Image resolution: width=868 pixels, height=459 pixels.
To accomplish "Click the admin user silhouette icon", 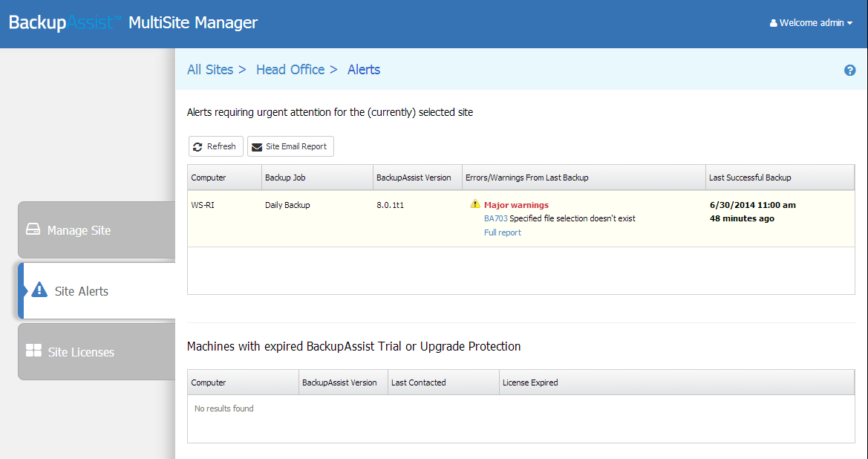I will click(x=774, y=23).
